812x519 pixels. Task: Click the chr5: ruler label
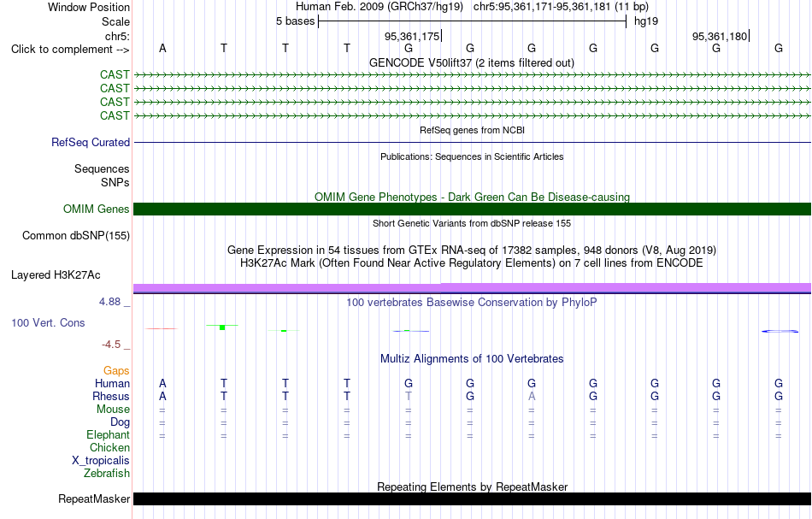tap(117, 36)
